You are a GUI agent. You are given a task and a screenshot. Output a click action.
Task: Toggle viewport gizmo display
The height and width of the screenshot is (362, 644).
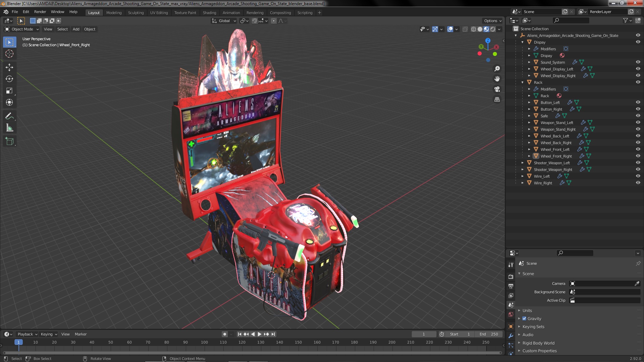pos(435,29)
